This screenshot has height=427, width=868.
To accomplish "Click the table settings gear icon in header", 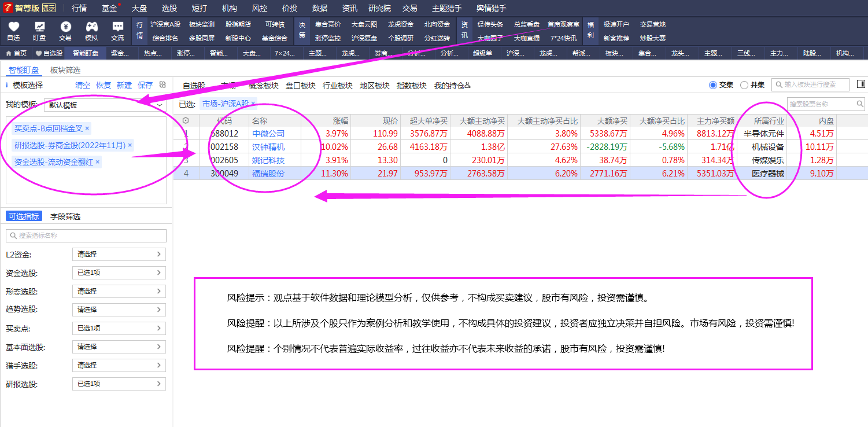I will (186, 120).
